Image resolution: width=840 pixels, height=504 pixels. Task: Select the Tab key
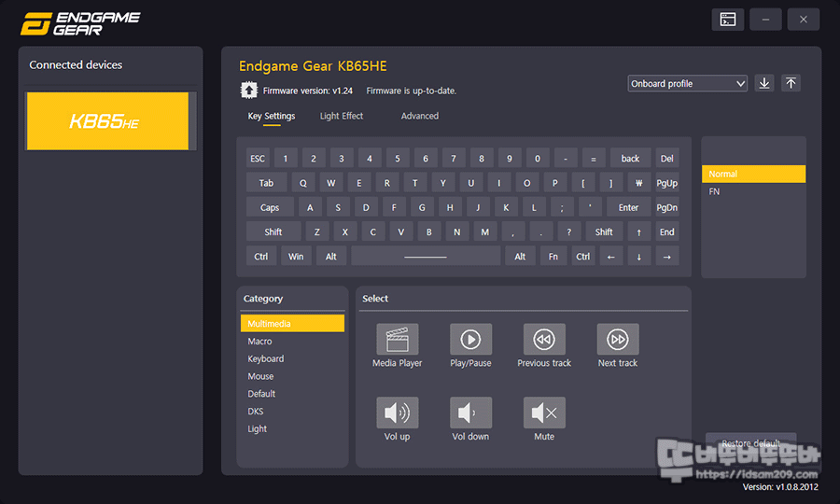click(x=266, y=183)
